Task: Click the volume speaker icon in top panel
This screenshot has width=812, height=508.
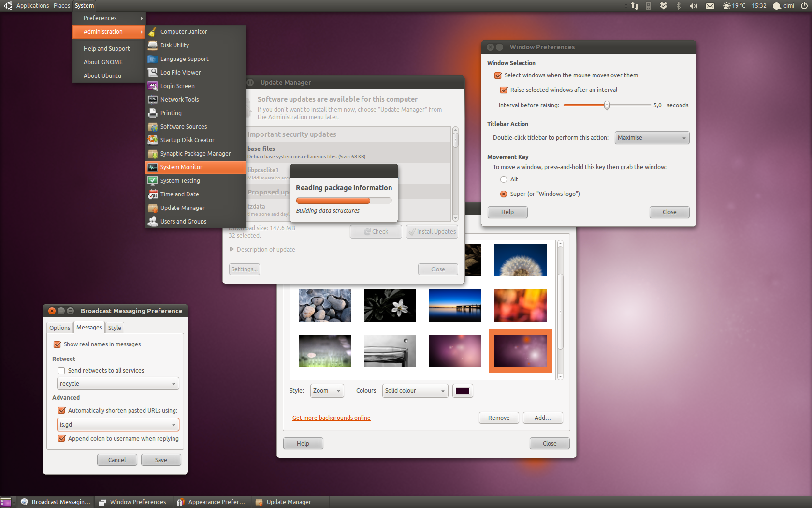Action: tap(693, 6)
